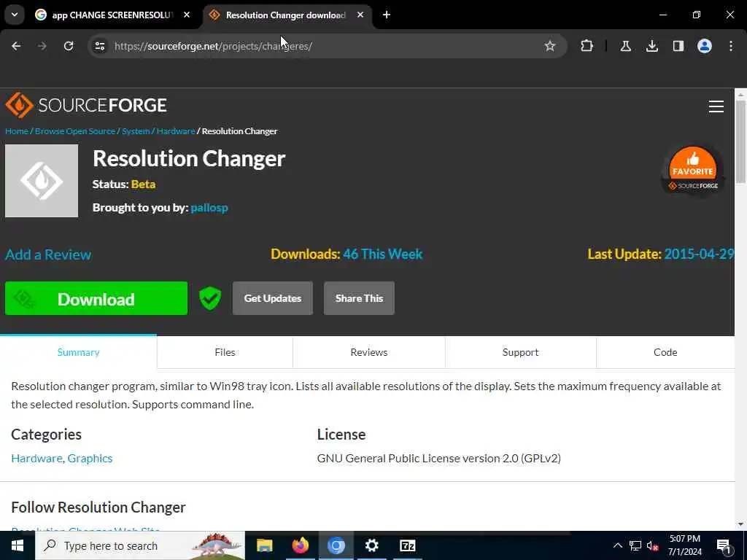Open Chrome Labs flask icon
The width and height of the screenshot is (747, 560).
(x=625, y=46)
